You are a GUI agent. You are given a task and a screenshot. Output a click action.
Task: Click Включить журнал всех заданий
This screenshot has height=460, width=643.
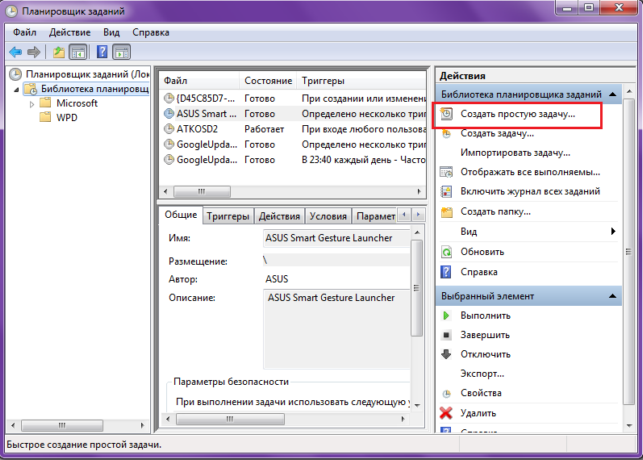530,191
